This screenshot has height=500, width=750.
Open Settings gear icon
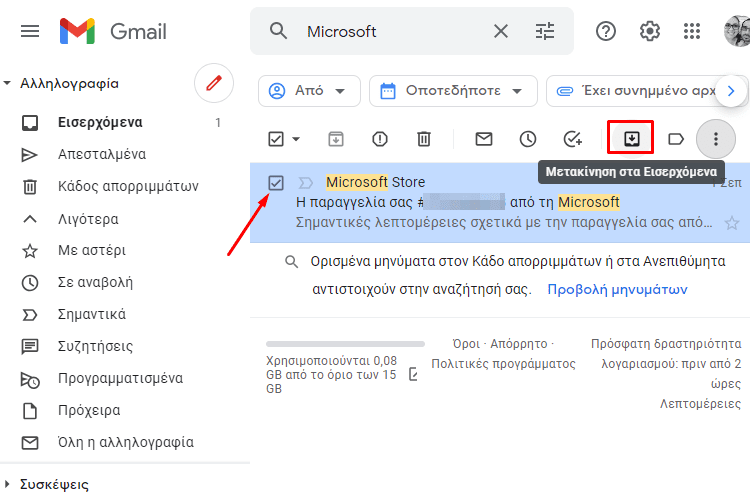click(x=650, y=32)
